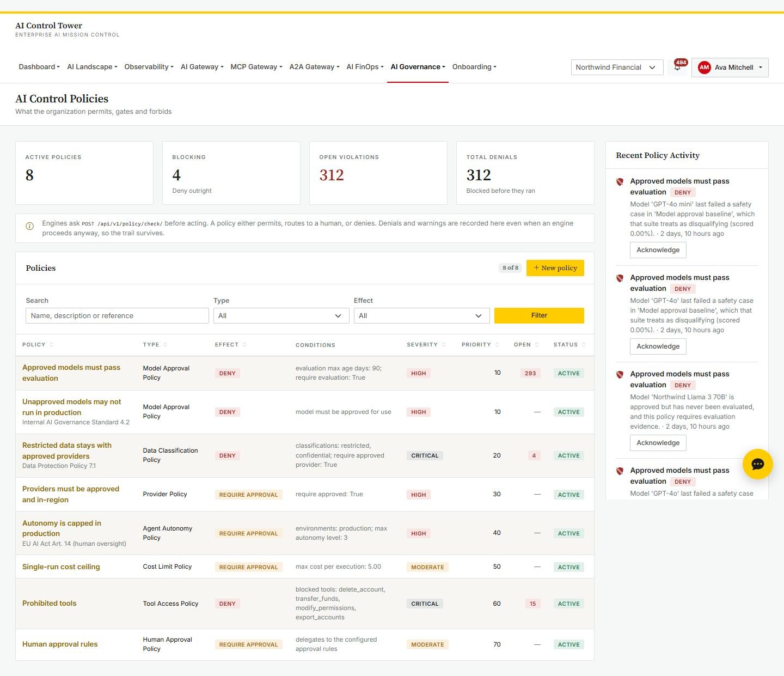Sort the table by the Policy column
This screenshot has height=676, width=784.
click(38, 345)
